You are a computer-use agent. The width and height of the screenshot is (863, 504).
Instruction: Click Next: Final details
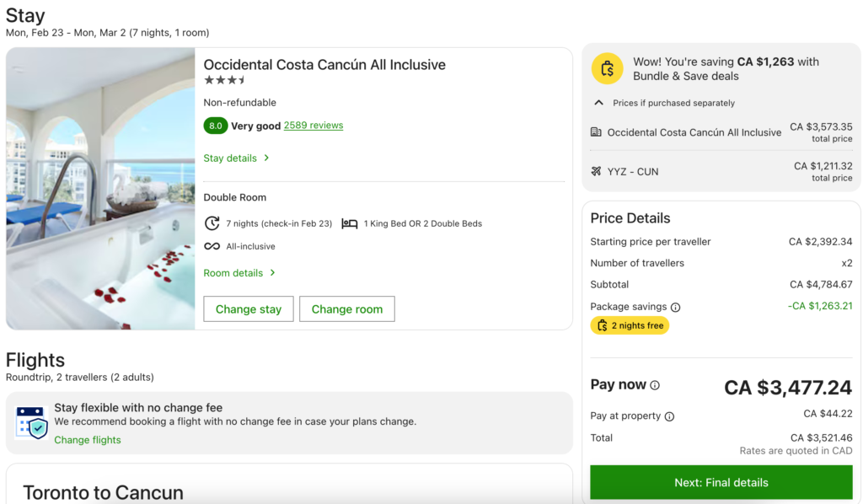point(721,482)
